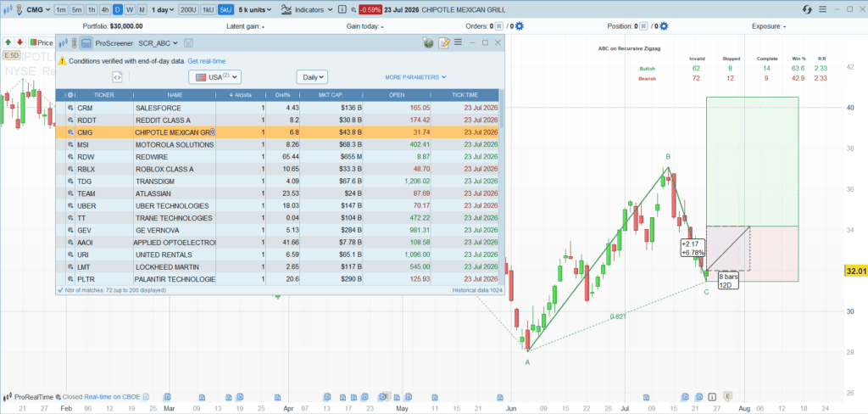Click the save disk icon in ProScreener
The height and width of the screenshot is (414, 868).
(187, 42)
